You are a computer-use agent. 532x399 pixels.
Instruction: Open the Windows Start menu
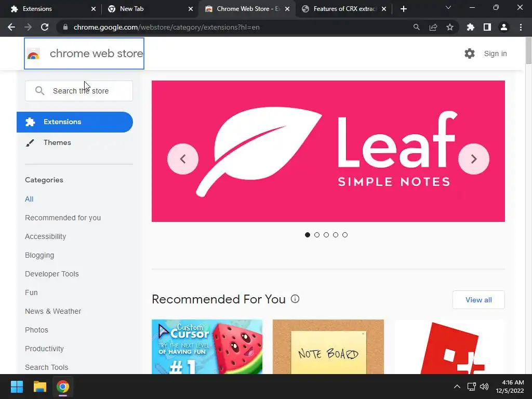[17, 387]
